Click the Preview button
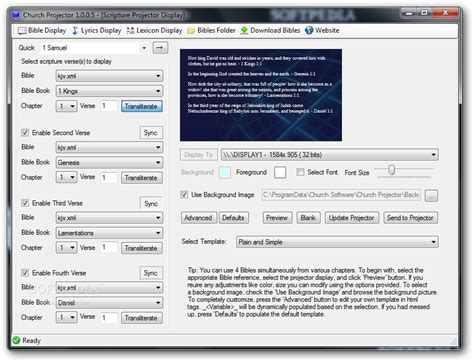Image resolution: width=474 pixels, height=362 pixels. click(277, 218)
